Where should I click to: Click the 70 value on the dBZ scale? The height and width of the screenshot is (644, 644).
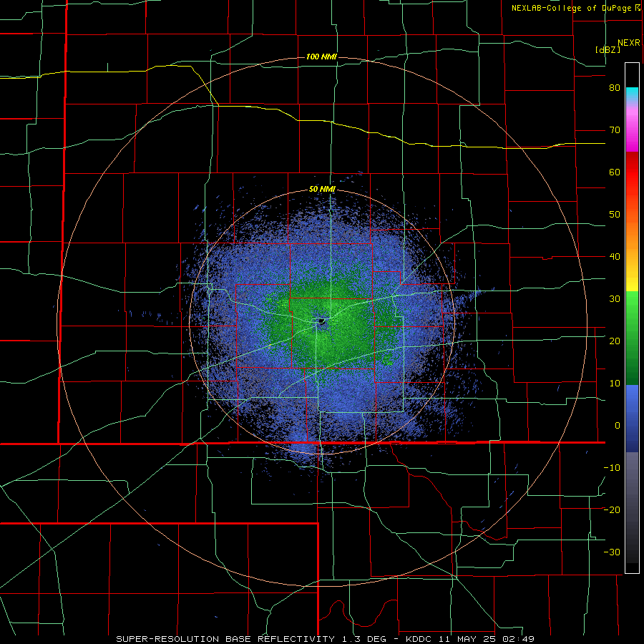(x=615, y=130)
